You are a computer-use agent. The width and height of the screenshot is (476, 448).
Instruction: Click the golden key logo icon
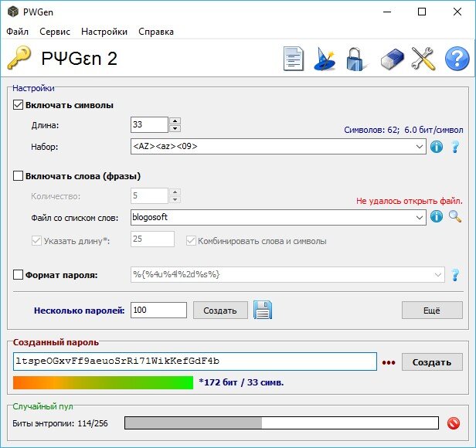[x=19, y=57]
